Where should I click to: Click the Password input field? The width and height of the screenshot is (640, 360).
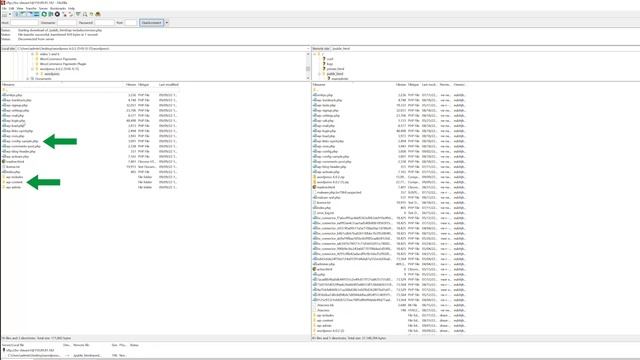(x=104, y=23)
